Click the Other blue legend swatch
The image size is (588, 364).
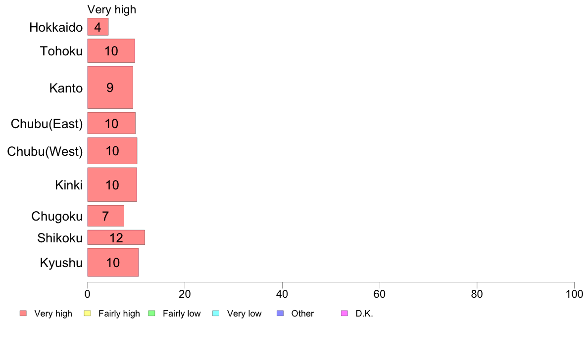coord(280,314)
